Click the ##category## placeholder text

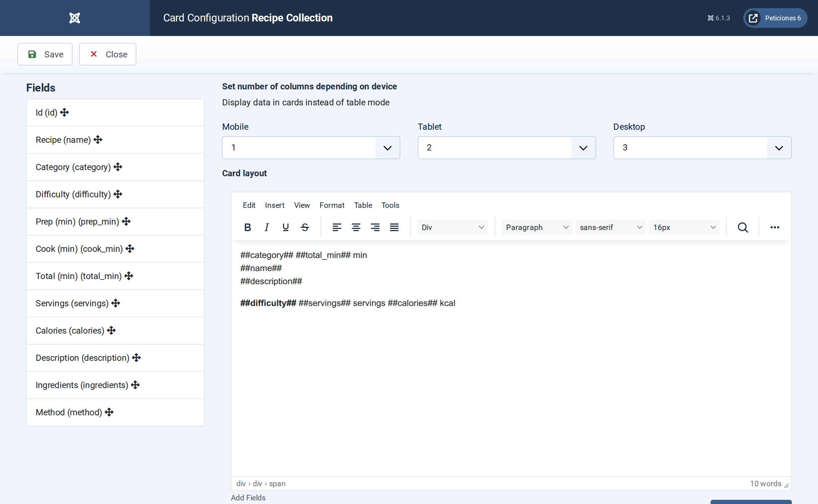[x=267, y=255]
